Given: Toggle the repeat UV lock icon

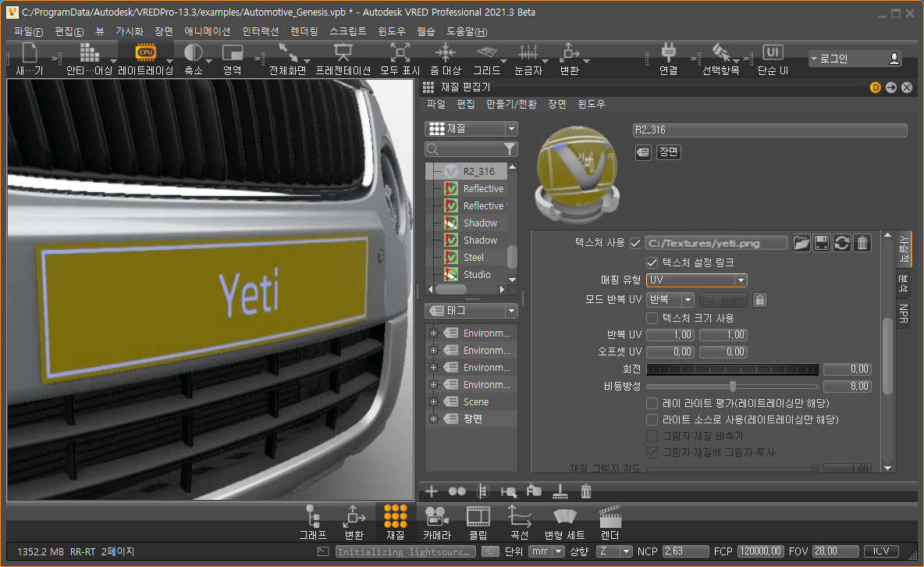Looking at the screenshot, I should coord(760,300).
